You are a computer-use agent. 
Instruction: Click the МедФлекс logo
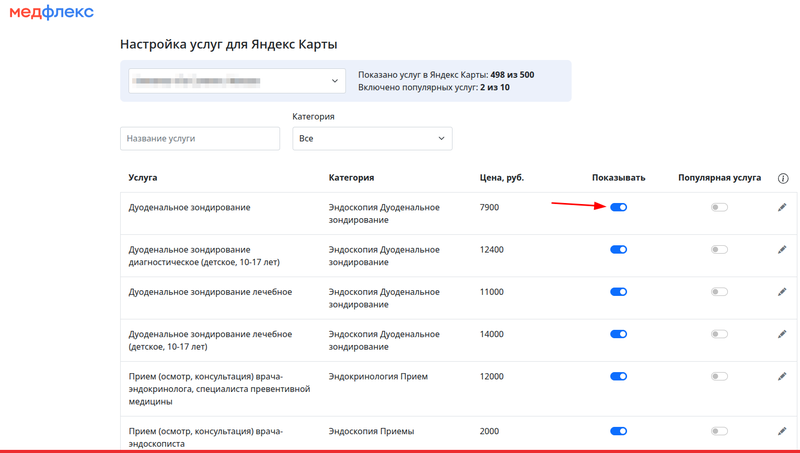coord(52,13)
